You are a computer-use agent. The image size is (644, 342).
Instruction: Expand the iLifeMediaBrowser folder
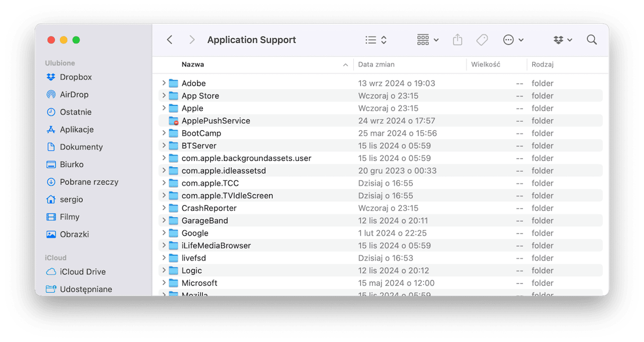[x=164, y=246]
